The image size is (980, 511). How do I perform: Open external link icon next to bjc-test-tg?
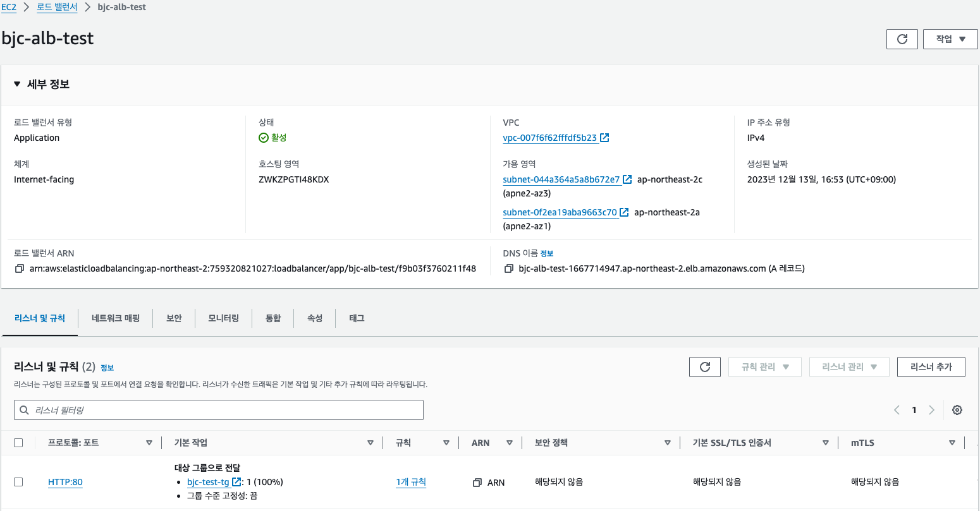pos(237,482)
